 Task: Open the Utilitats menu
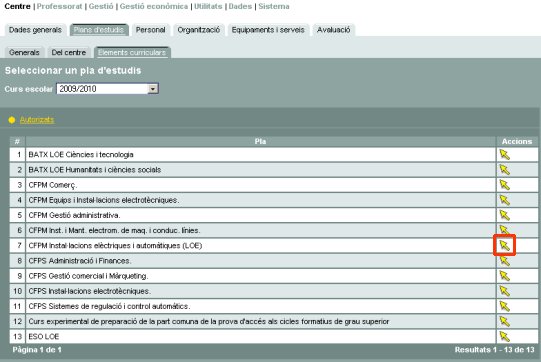pyautogui.click(x=208, y=6)
